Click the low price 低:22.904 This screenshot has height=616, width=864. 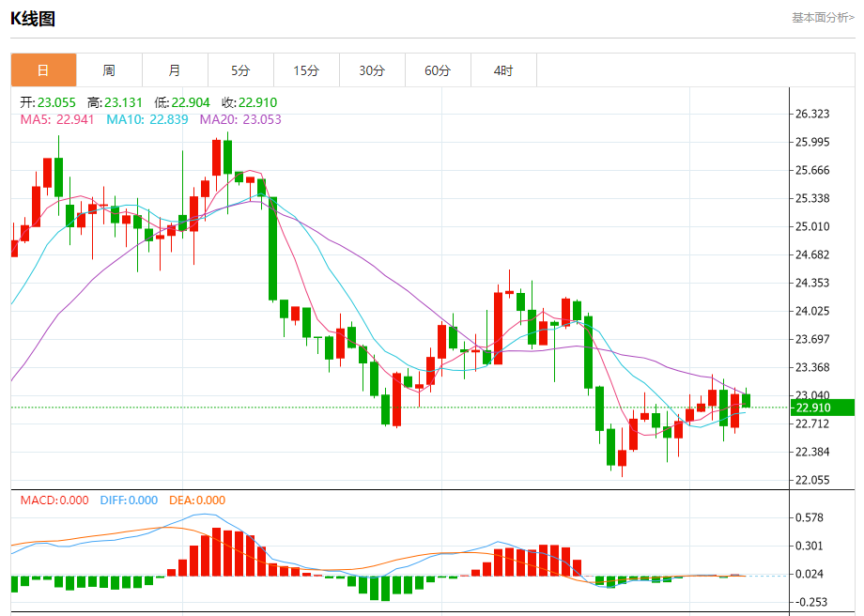[x=182, y=102]
